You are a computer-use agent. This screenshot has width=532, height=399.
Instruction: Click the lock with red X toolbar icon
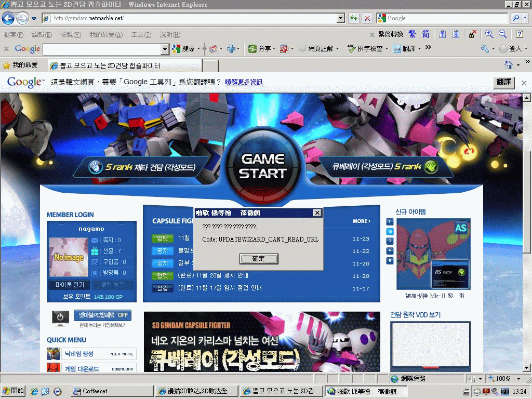472,34
